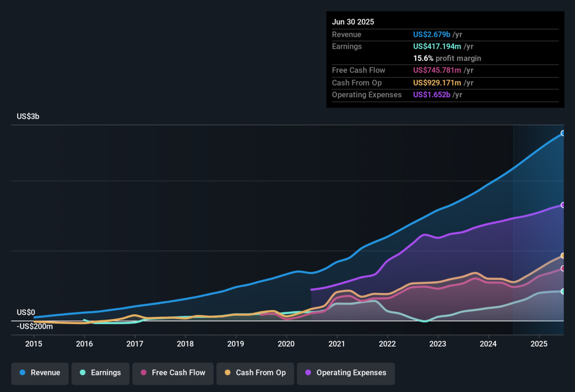The image size is (575, 392).
Task: Toggle the Free Cash Flow legend button
Action: point(172,373)
